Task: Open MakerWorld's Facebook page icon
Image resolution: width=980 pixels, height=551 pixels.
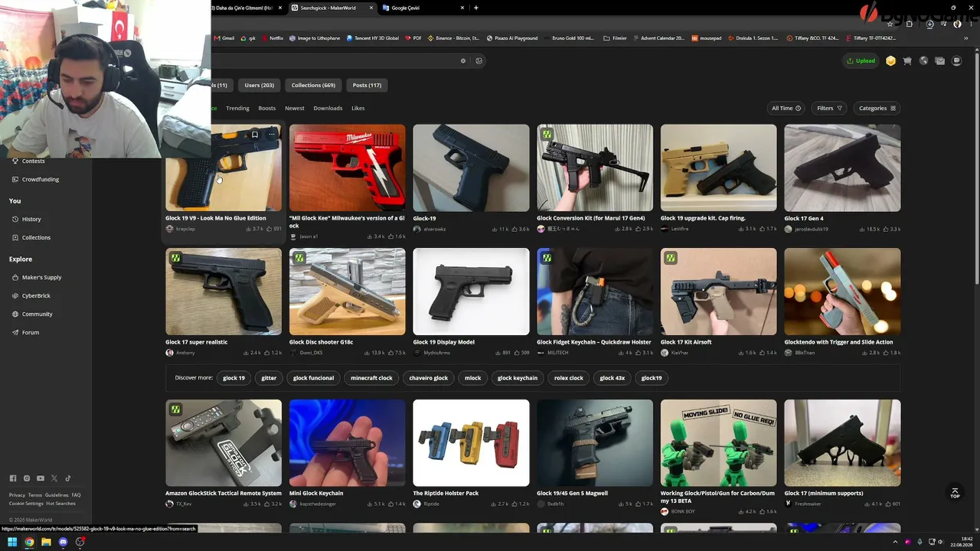Action: coord(13,478)
